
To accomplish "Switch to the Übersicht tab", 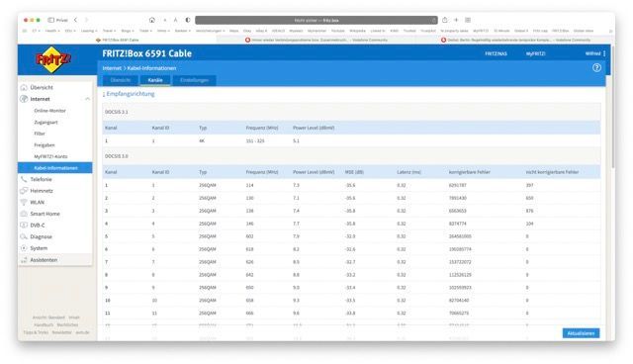I will (121, 80).
